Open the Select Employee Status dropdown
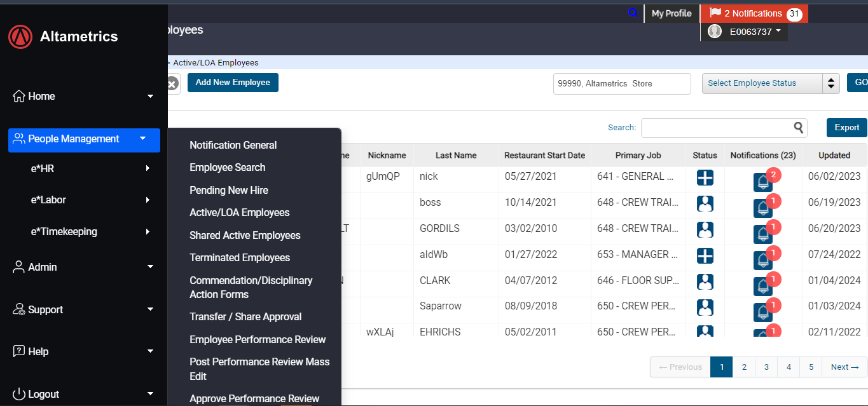This screenshot has height=406, width=868. 770,83
